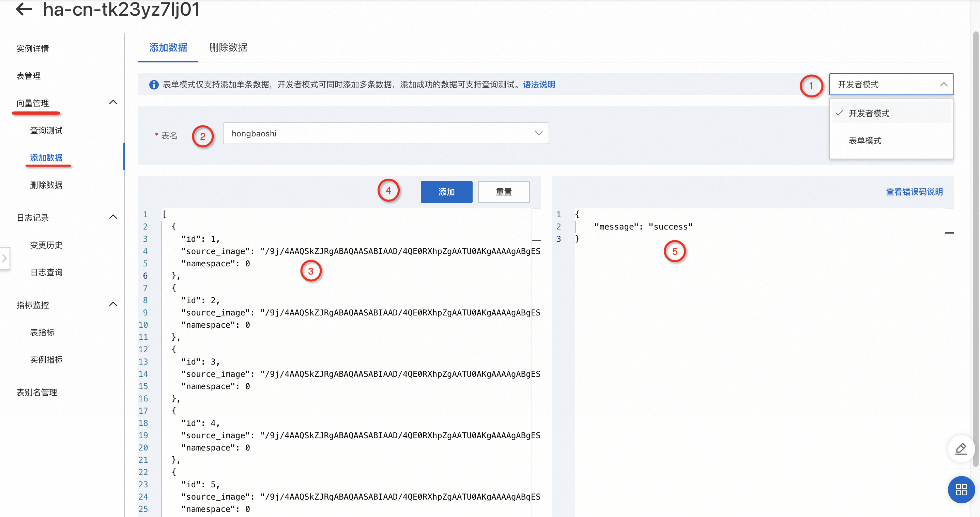Switch to the 删除数据 tab
980x517 pixels.
point(228,48)
